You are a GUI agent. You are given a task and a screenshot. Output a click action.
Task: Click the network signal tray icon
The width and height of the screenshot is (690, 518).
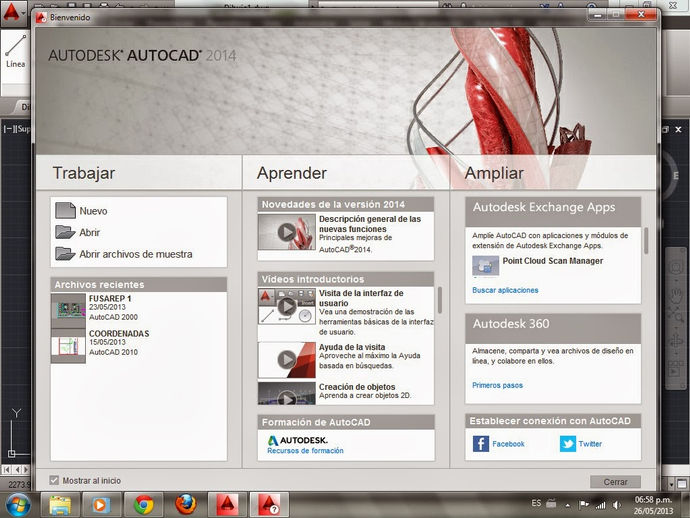[x=600, y=505]
